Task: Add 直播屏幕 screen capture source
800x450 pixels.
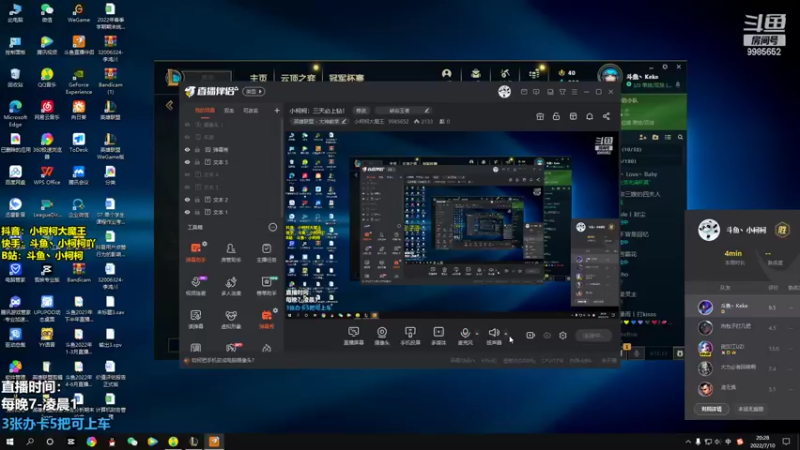Action: pyautogui.click(x=353, y=336)
